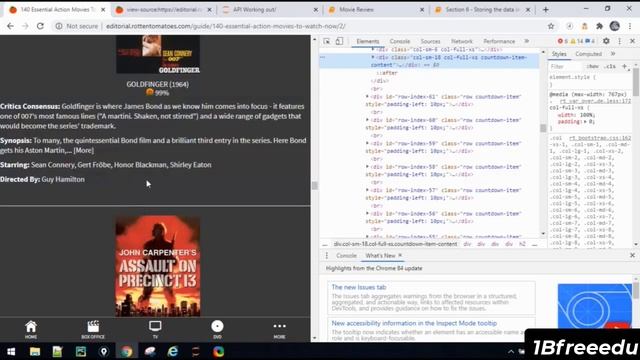This screenshot has width=640, height=360.
Task: Open the Honor Blackman actor link
Action: click(140, 165)
